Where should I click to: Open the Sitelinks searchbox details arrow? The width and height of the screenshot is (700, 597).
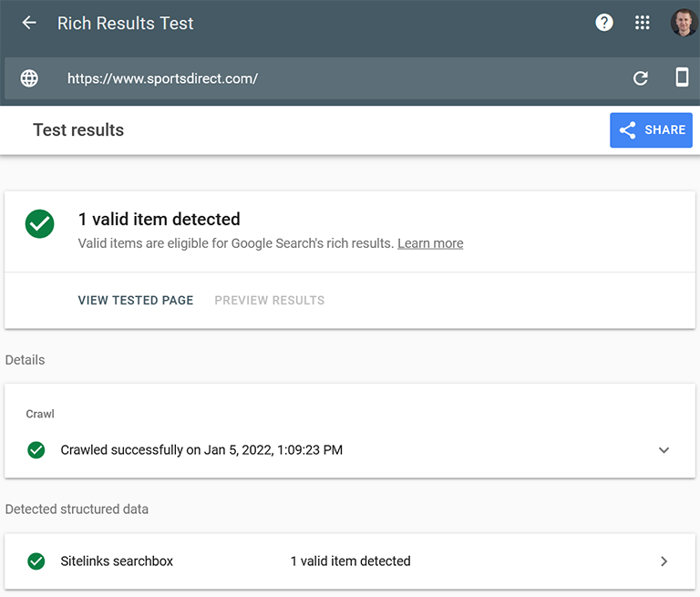(x=664, y=561)
